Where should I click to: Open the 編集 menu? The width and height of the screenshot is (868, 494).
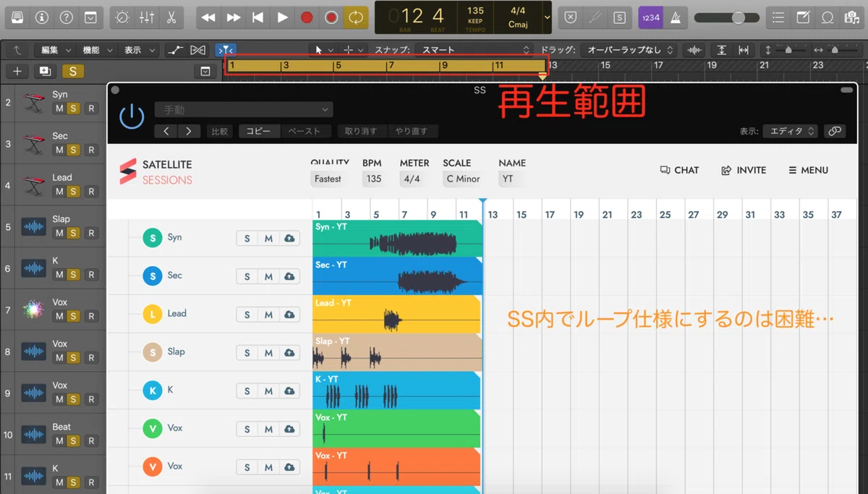(56, 50)
